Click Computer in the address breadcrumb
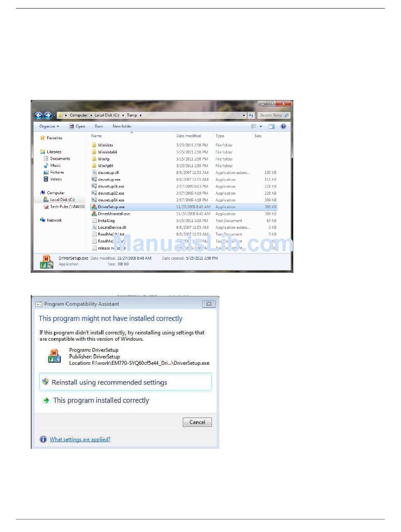 pos(79,115)
